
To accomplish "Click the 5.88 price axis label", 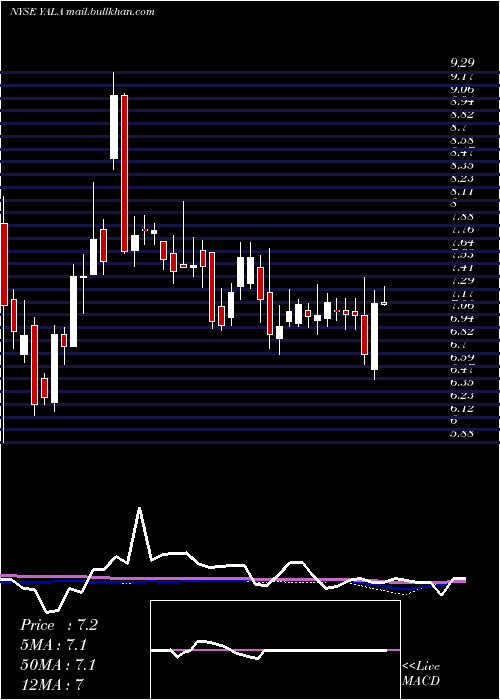I will (x=462, y=433).
